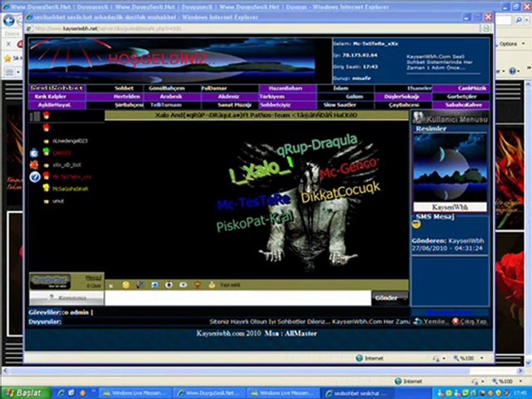Click the blue square icon in chat toolbar
532x399 pixels.
click(155, 285)
